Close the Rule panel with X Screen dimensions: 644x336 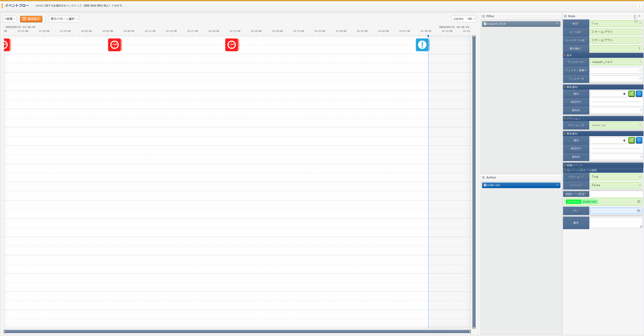coord(639,16)
